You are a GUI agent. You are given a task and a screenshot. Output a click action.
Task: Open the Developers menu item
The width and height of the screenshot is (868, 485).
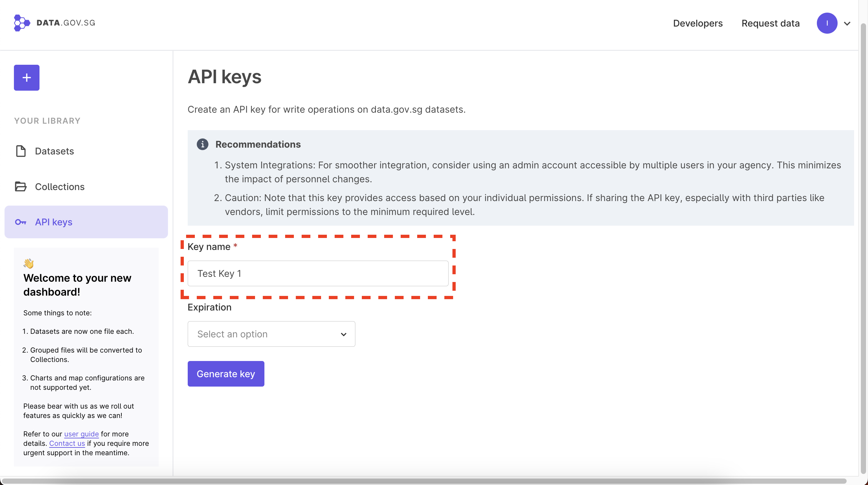click(697, 23)
